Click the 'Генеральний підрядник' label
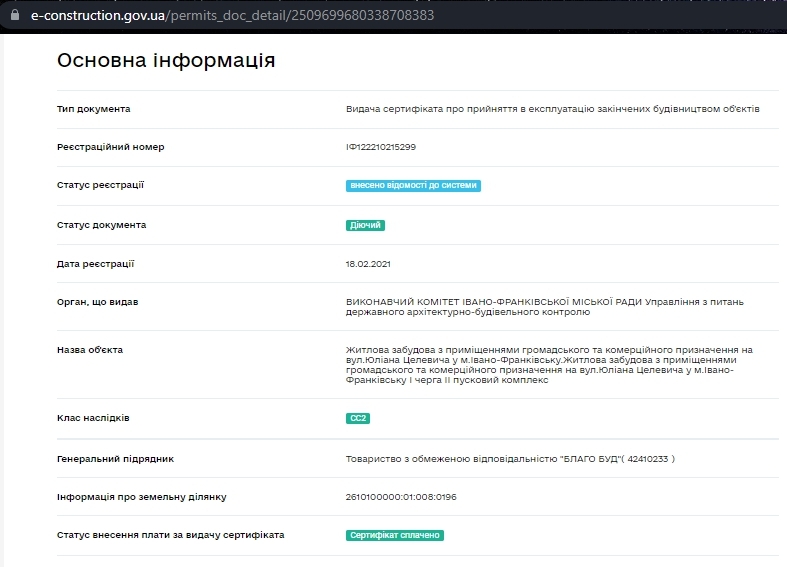This screenshot has height=567, width=787. (x=115, y=459)
